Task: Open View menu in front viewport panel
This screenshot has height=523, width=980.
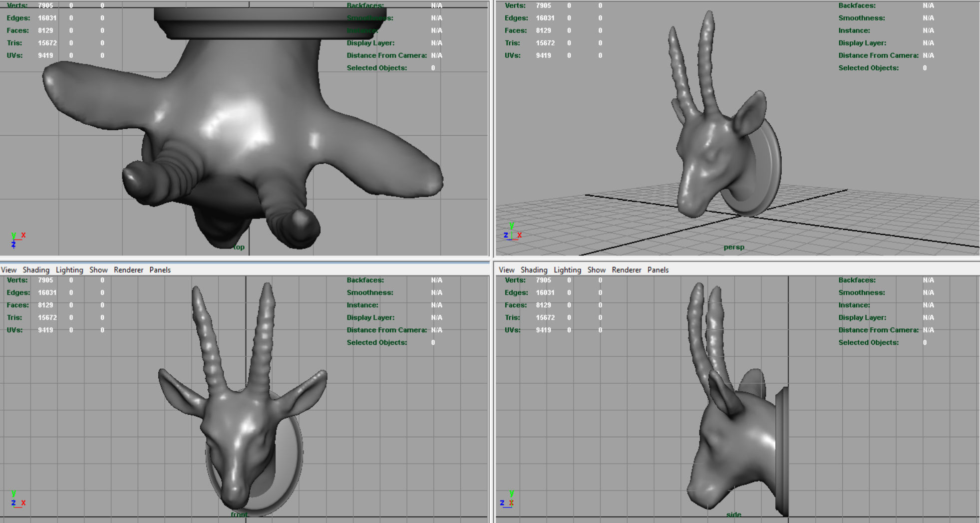Action: pos(8,270)
